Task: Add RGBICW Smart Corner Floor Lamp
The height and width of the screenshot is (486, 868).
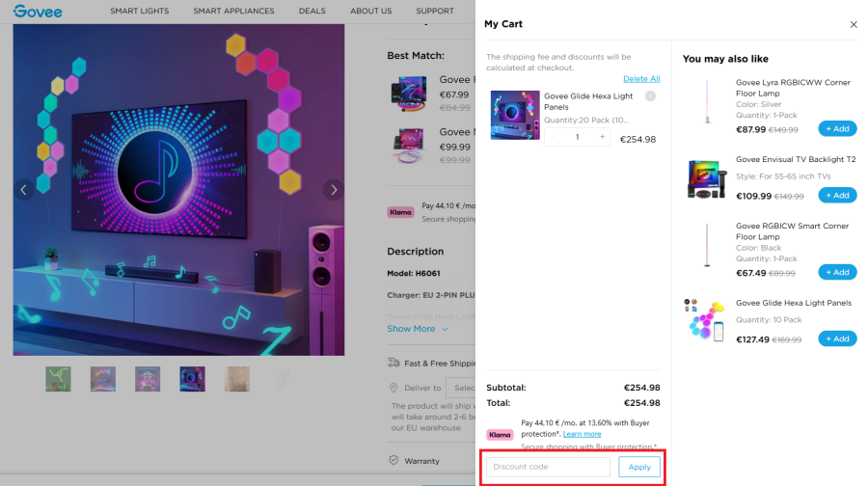Action: [837, 272]
